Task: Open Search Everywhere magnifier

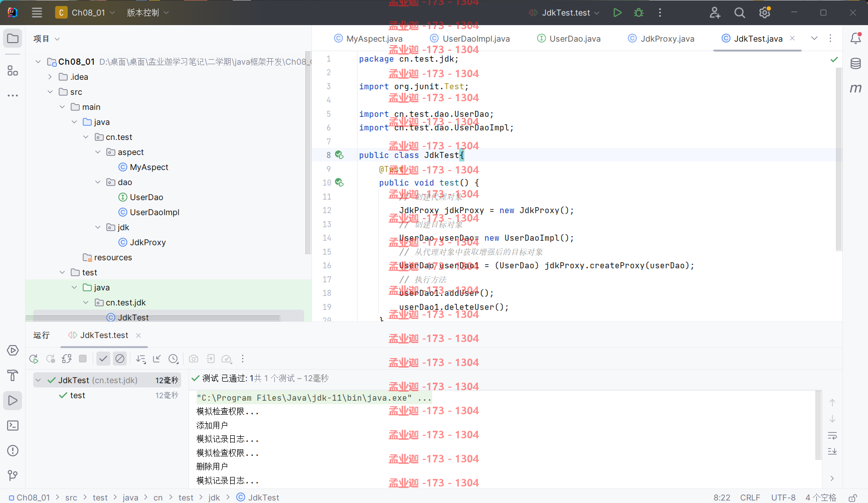Action: [740, 13]
